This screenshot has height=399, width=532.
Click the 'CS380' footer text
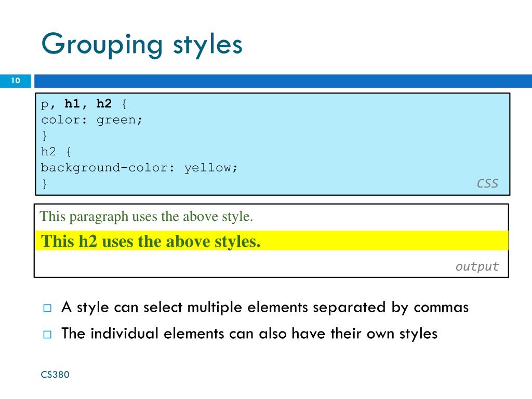click(x=55, y=375)
